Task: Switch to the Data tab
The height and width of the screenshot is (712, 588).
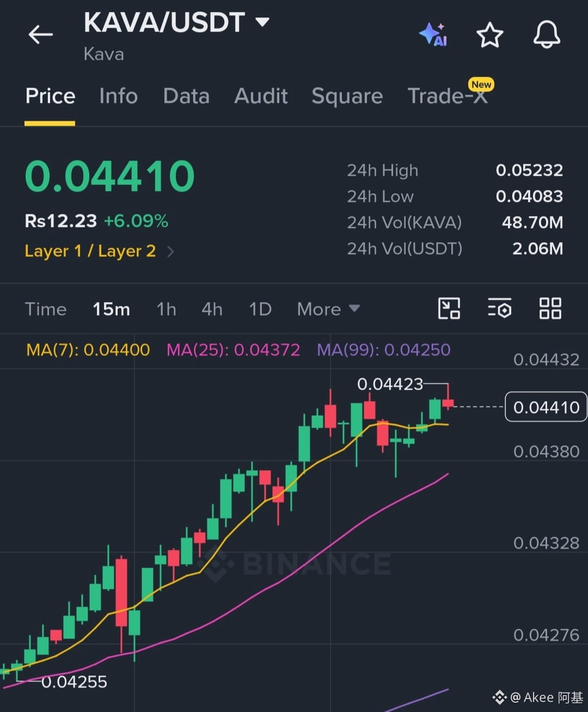Action: pyautogui.click(x=186, y=96)
